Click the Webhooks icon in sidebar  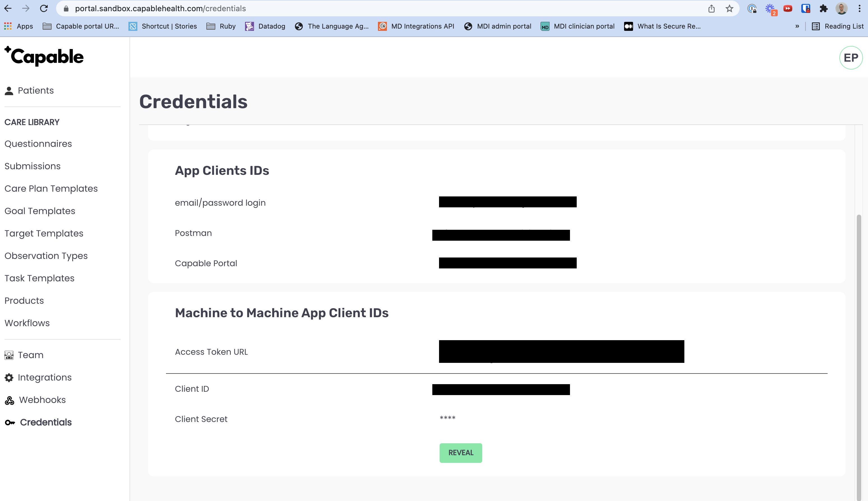tap(10, 400)
